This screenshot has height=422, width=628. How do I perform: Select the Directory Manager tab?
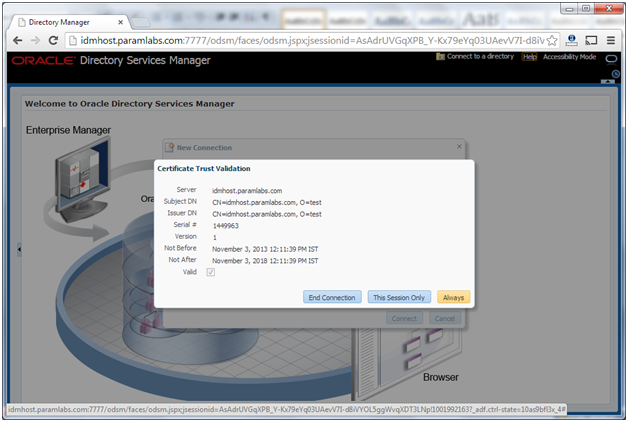point(68,22)
